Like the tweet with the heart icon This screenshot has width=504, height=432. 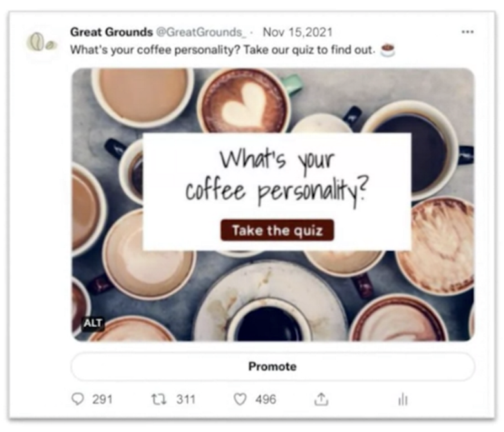240,400
